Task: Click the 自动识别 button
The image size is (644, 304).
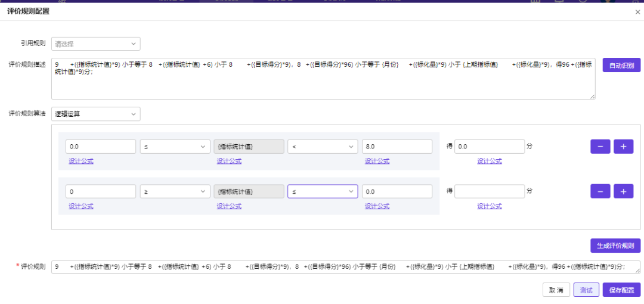Action: click(621, 65)
